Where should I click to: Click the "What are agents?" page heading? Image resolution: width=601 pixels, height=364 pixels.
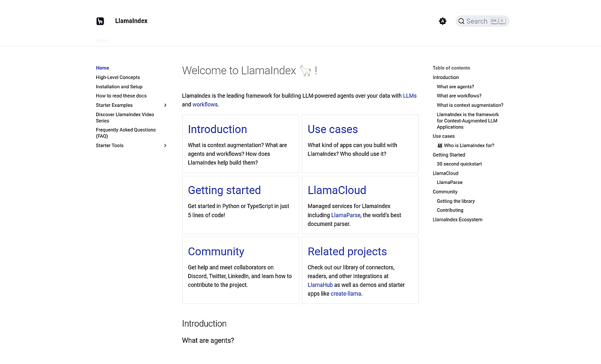pos(208,340)
